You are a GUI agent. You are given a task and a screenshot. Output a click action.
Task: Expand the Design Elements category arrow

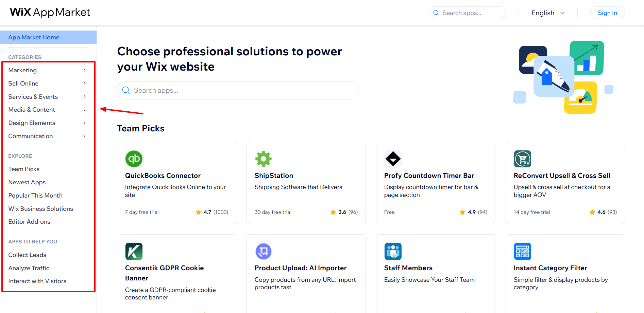84,123
